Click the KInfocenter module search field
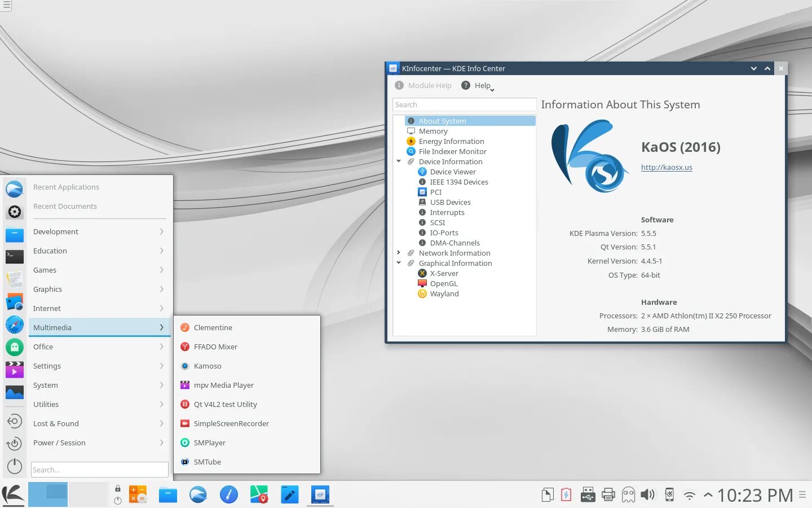 (x=465, y=104)
